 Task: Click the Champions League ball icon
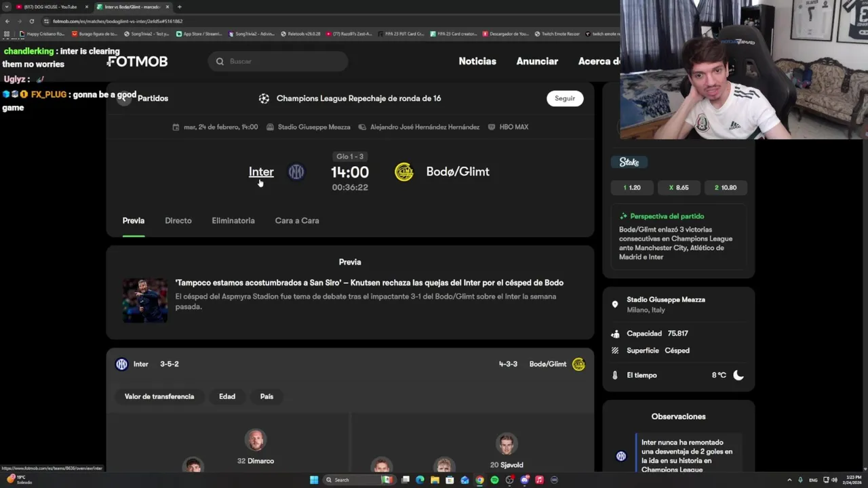coord(264,98)
